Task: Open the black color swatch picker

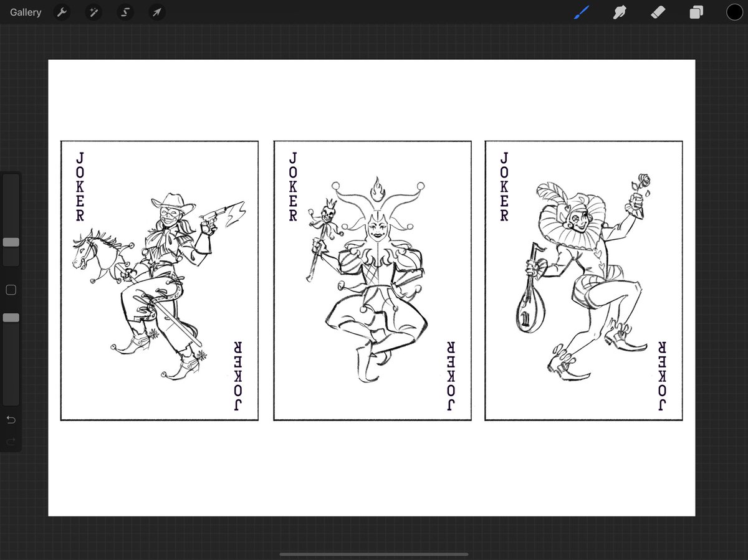Action: coord(734,12)
